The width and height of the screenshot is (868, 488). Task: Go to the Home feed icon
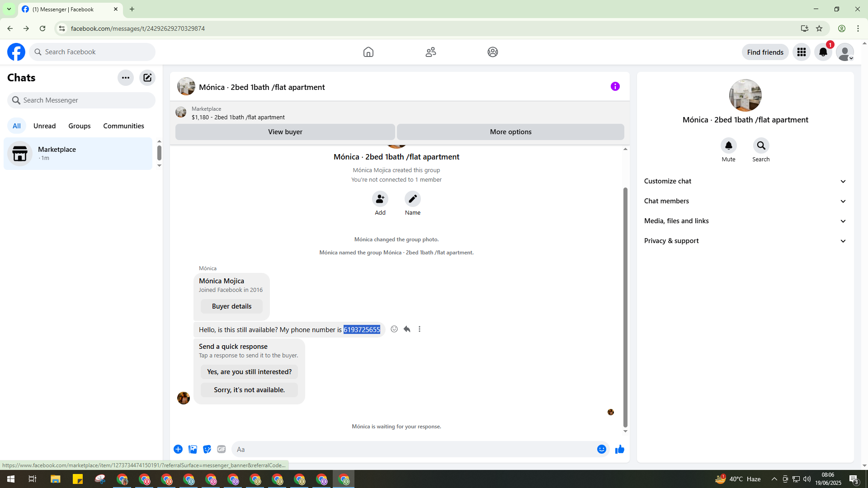coord(368,52)
